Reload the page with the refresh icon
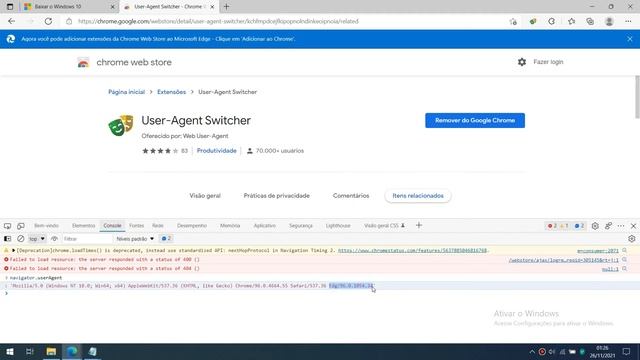 click(48, 21)
